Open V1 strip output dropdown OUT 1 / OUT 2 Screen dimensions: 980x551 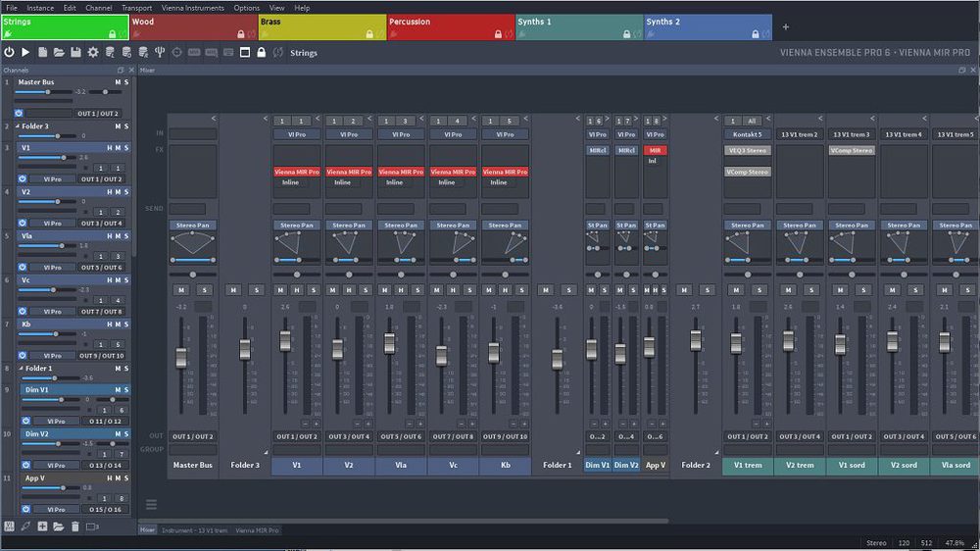coord(297,436)
